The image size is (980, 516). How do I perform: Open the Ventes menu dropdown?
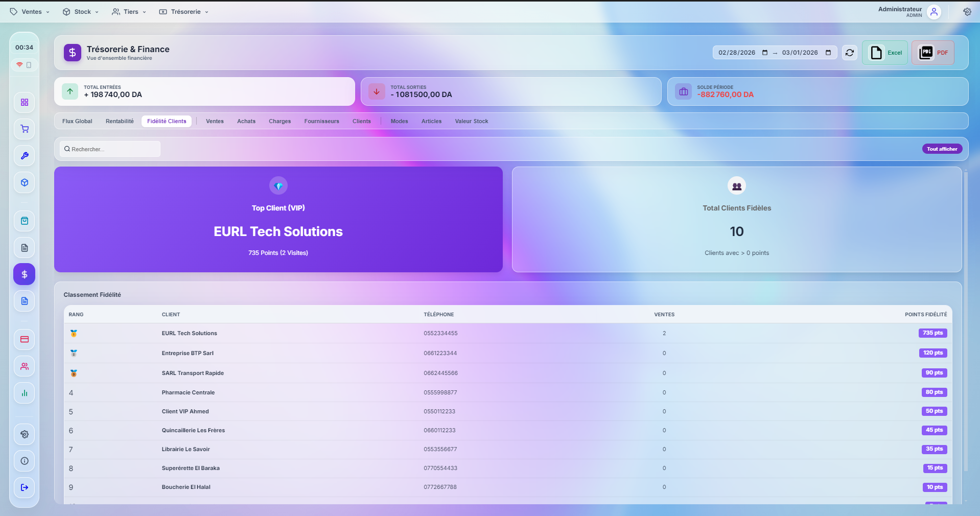pyautogui.click(x=29, y=11)
